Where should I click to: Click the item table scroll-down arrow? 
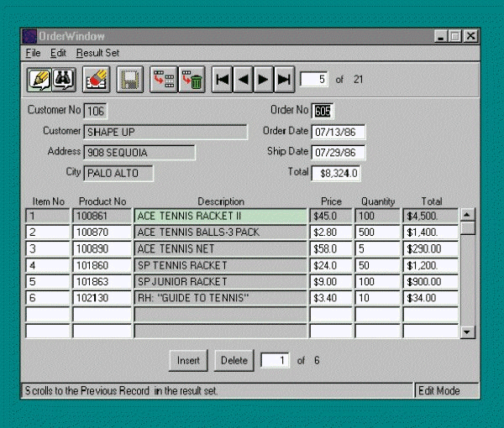click(468, 332)
